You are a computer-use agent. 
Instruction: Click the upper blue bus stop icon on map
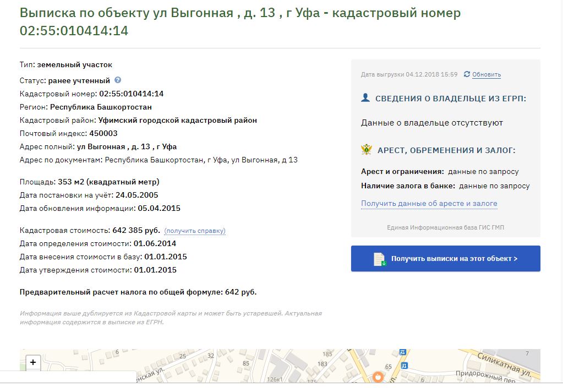click(403, 352)
